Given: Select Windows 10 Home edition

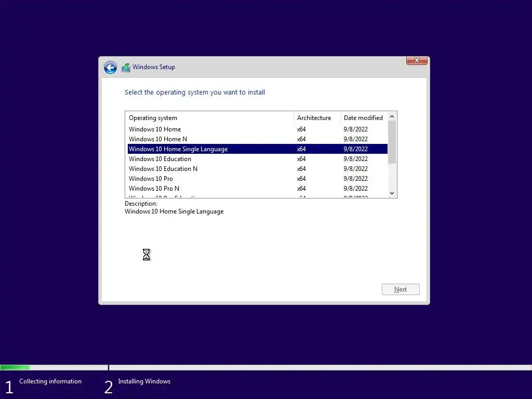Looking at the screenshot, I should [258, 129].
